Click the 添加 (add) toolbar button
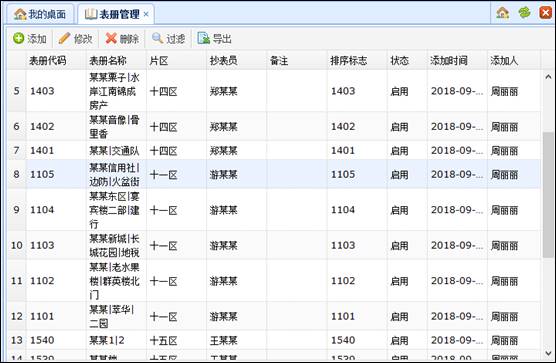Image resolution: width=556 pixels, height=363 pixels. (30, 38)
